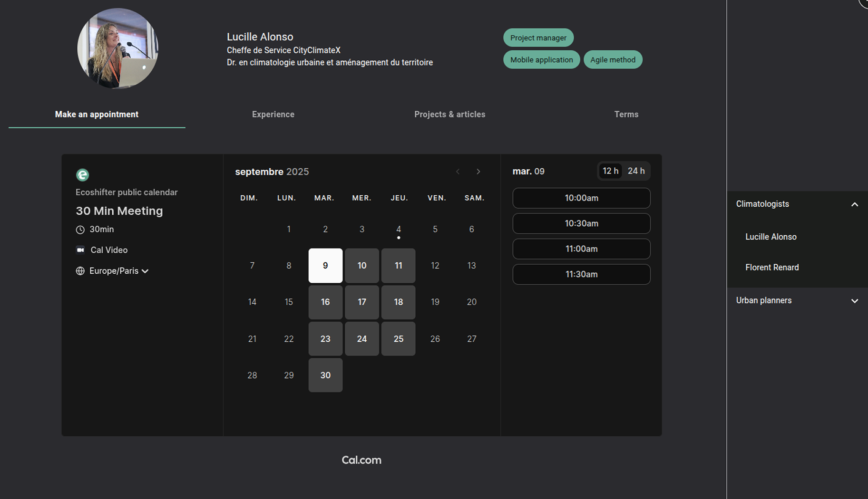Click the clock duration icon
Viewport: 868px width, 499px height.
[x=80, y=230]
